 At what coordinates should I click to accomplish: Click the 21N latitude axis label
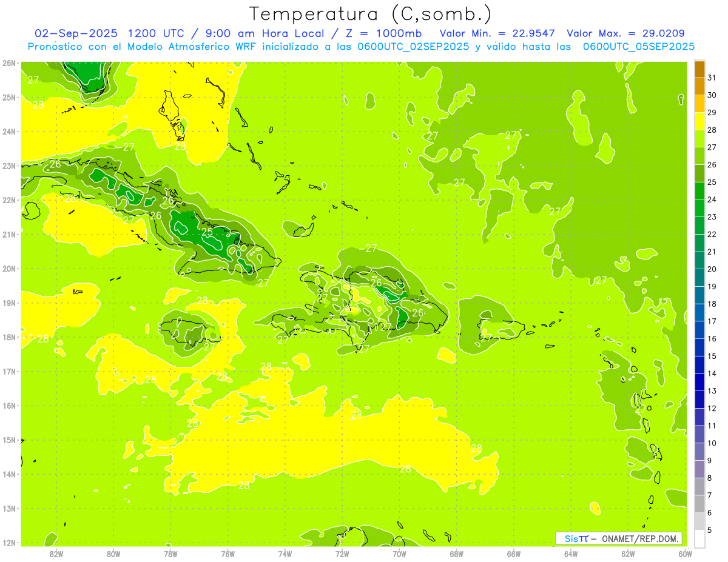[9, 234]
